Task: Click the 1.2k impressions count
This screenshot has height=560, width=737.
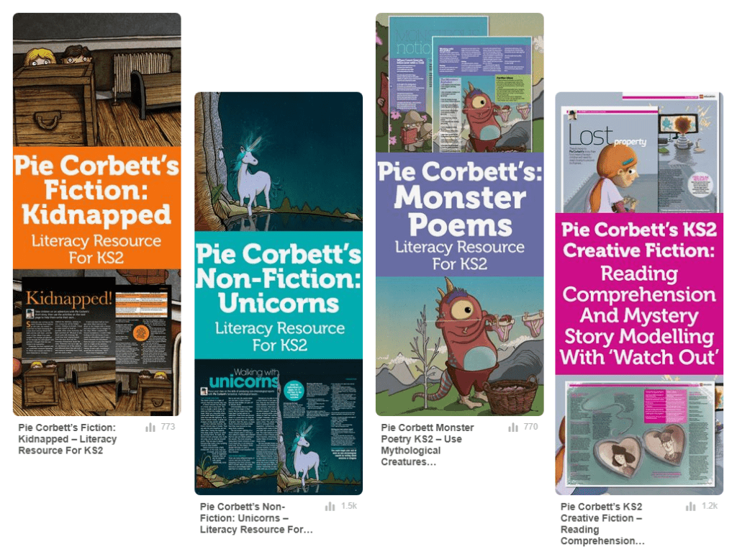Action: click(709, 507)
